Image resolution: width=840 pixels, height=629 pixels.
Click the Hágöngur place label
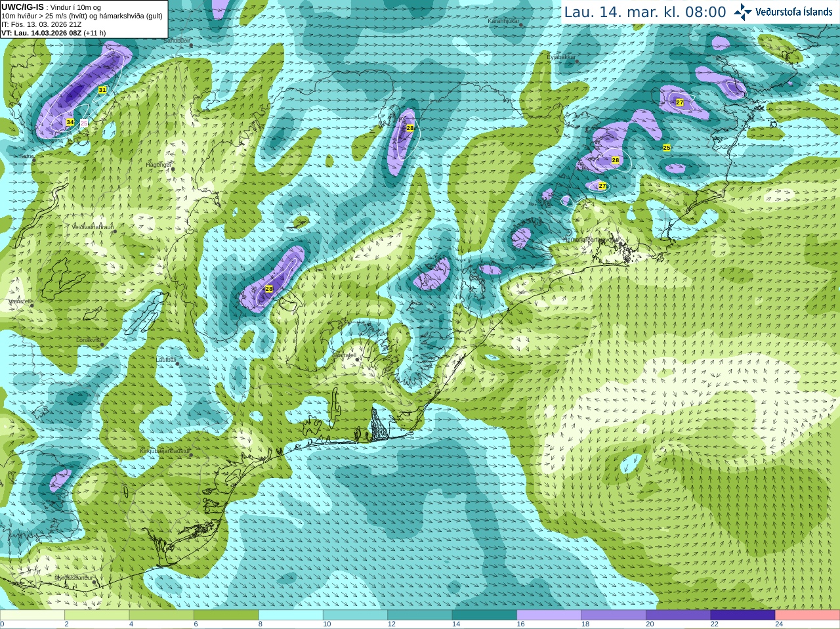(158, 165)
